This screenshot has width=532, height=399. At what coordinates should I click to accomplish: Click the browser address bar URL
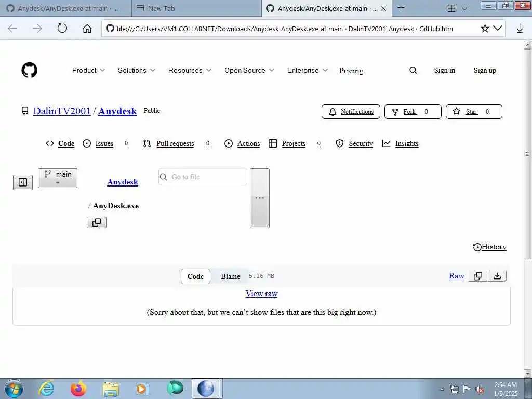point(284,29)
